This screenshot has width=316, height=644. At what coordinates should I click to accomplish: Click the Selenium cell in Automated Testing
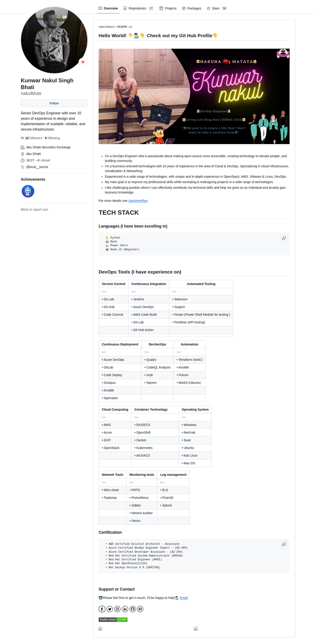[201, 299]
